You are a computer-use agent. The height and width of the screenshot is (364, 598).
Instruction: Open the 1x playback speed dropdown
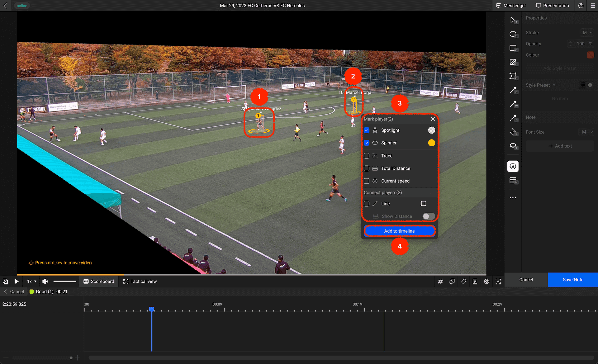pyautogui.click(x=32, y=281)
